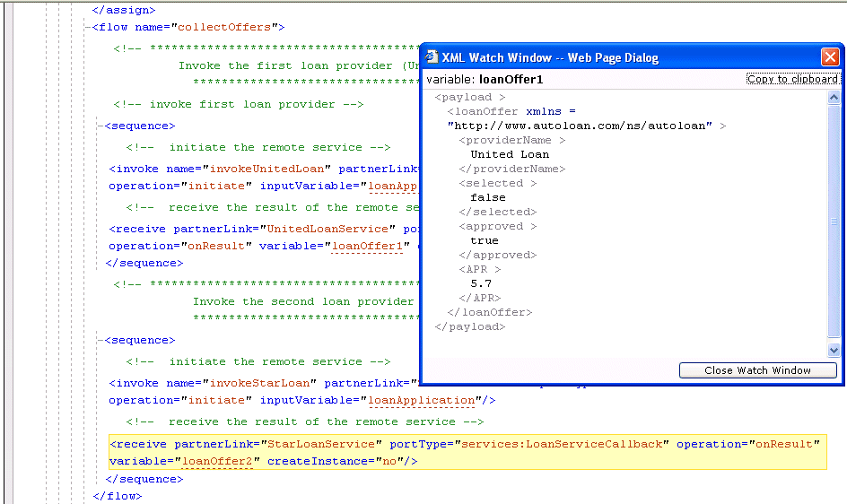Screen dimensions: 847x504
Task: Click the 'United Loan' providerName value
Action: pos(510,154)
